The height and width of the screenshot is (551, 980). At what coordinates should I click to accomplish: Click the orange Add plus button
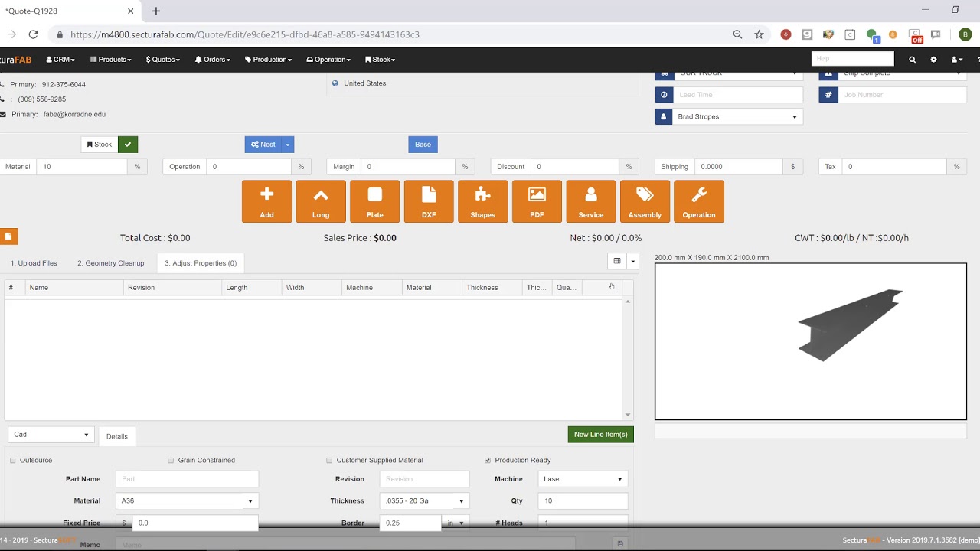(266, 201)
